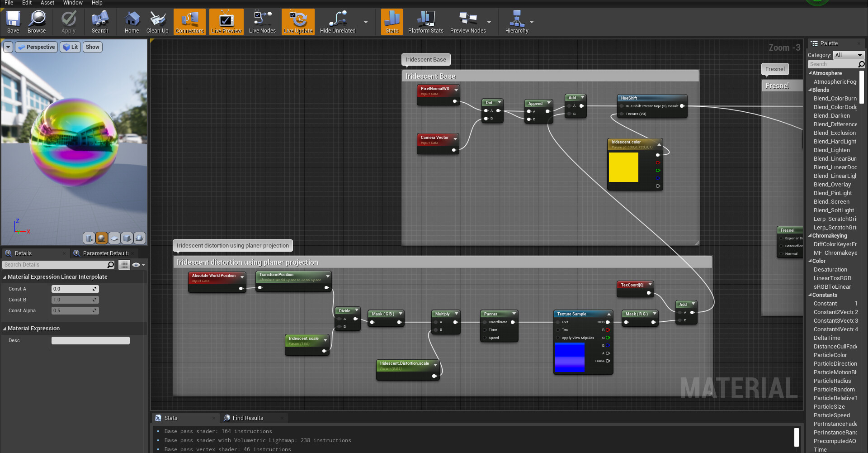Image resolution: width=868 pixels, height=453 pixels.
Task: Open the Window menu
Action: point(72,3)
